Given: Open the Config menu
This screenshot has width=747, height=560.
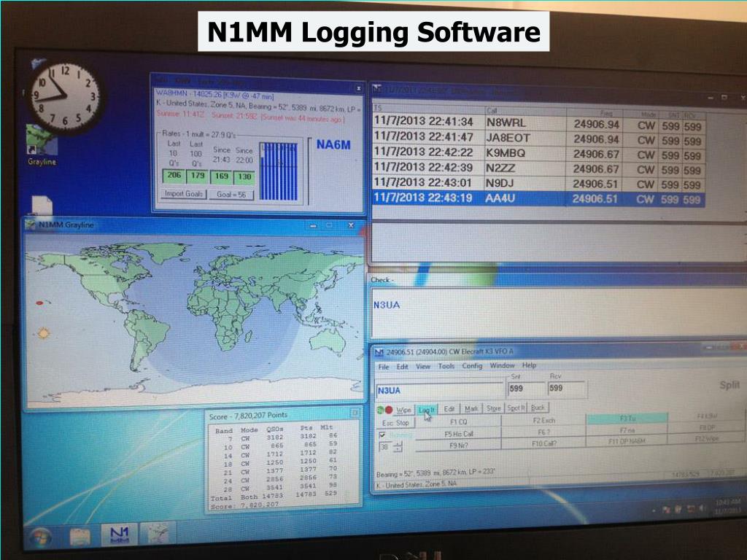Looking at the screenshot, I should click(472, 366).
